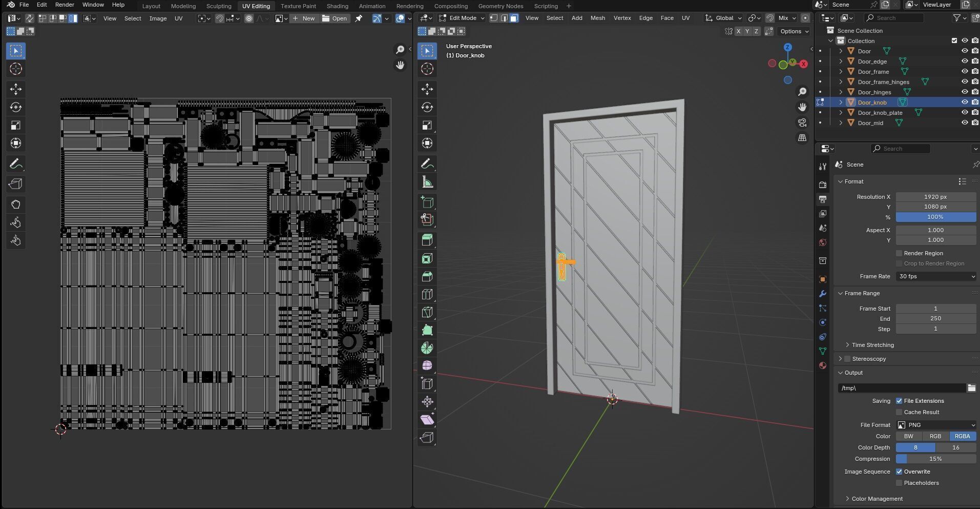
Task: Collapse the Frame Range panel
Action: pyautogui.click(x=862, y=293)
